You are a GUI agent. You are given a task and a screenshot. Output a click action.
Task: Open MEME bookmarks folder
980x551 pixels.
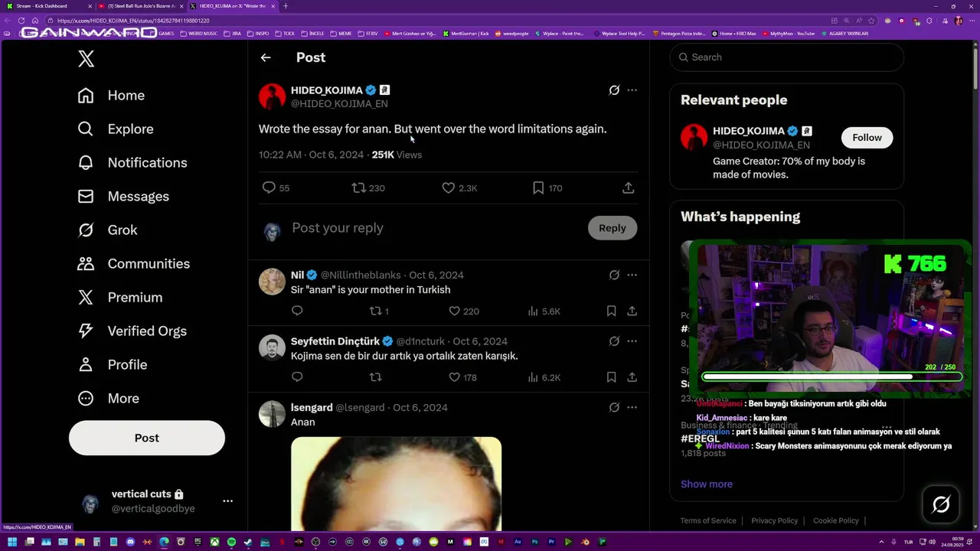coord(341,34)
